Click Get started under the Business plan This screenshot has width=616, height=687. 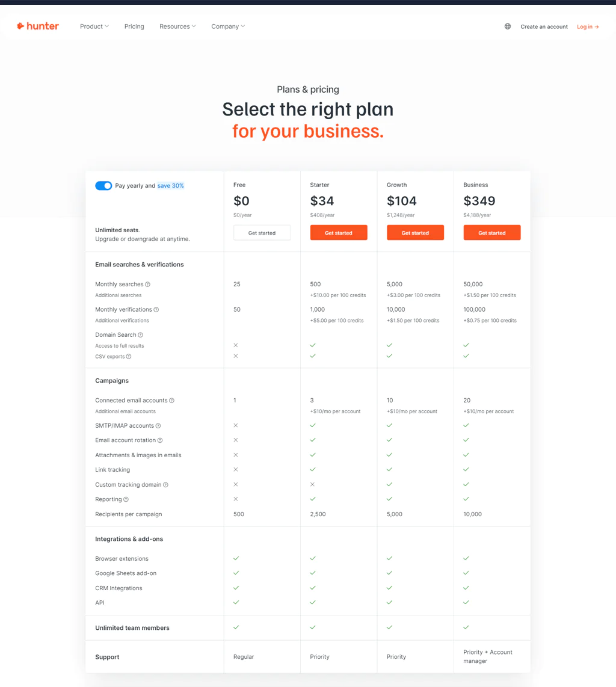pyautogui.click(x=491, y=232)
